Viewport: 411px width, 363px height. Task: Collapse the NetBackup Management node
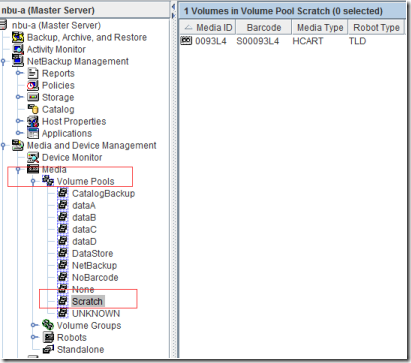coord(3,61)
